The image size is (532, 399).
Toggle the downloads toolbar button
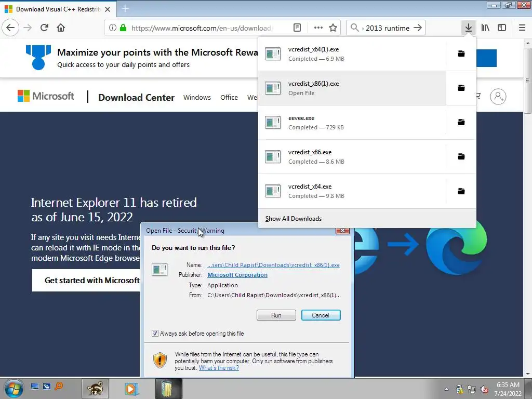pos(468,28)
